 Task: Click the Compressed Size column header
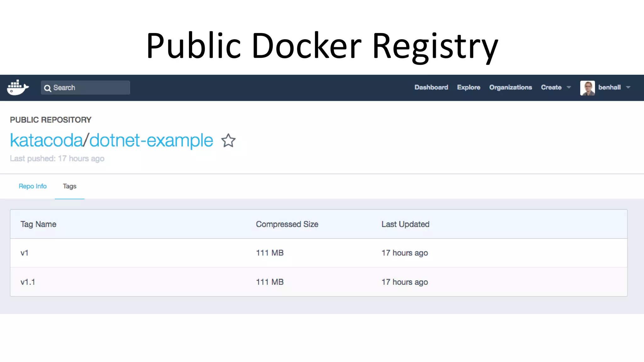(x=287, y=224)
